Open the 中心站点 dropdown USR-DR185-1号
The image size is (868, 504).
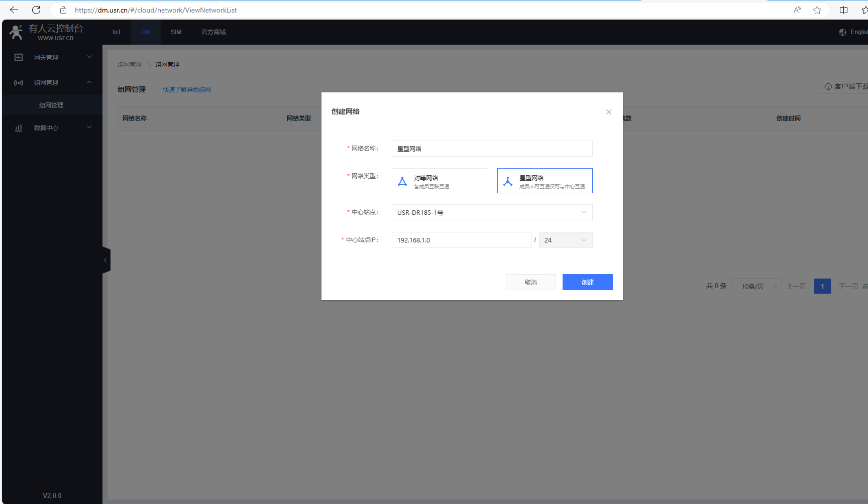(492, 212)
